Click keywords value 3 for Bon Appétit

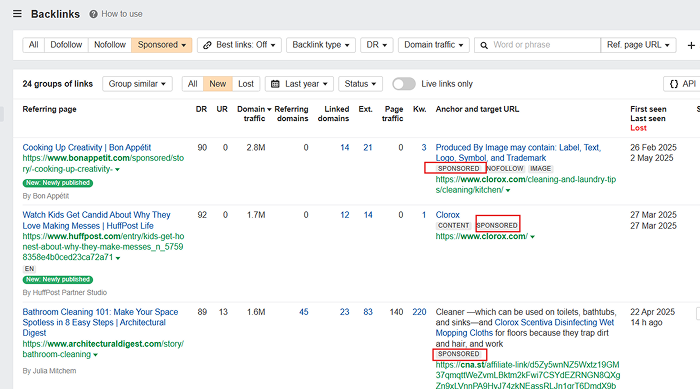[424, 147]
